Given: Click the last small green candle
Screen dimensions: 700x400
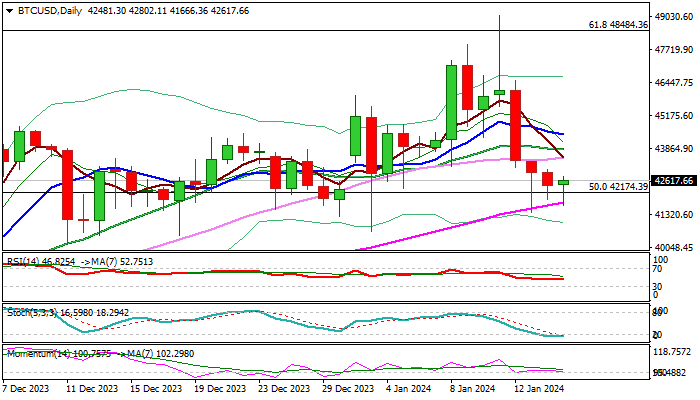Looking at the screenshot, I should pyautogui.click(x=563, y=182).
